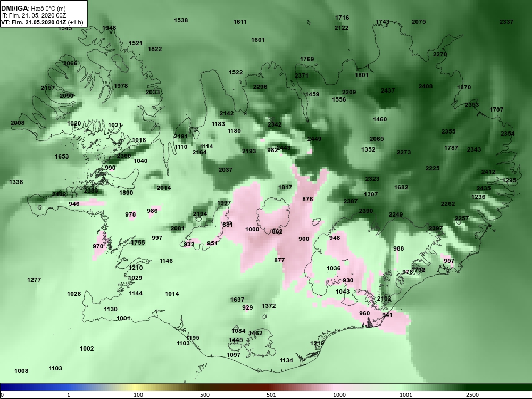Click the map value '1716'
This screenshot has height=399, width=532.
(342, 18)
